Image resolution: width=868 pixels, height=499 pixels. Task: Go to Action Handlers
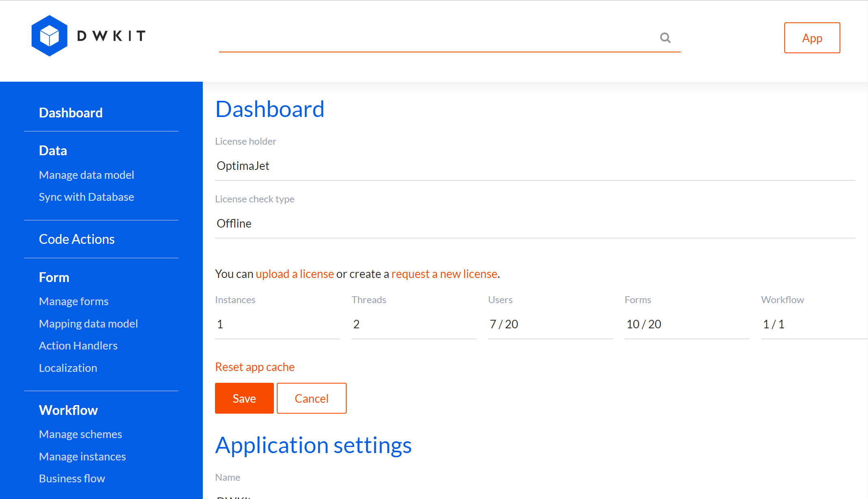click(x=78, y=345)
